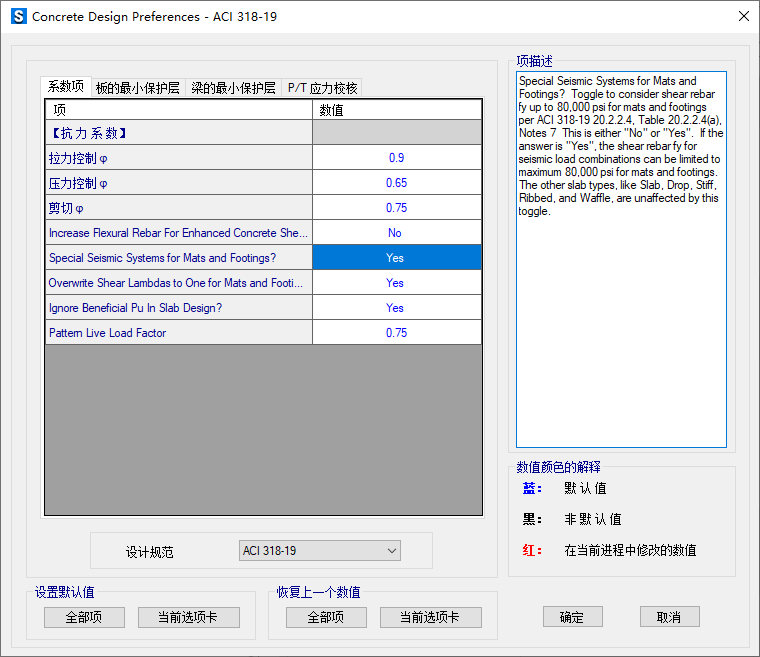Open the 板的最小保护层 tab
This screenshot has width=760, height=657.
[x=137, y=88]
